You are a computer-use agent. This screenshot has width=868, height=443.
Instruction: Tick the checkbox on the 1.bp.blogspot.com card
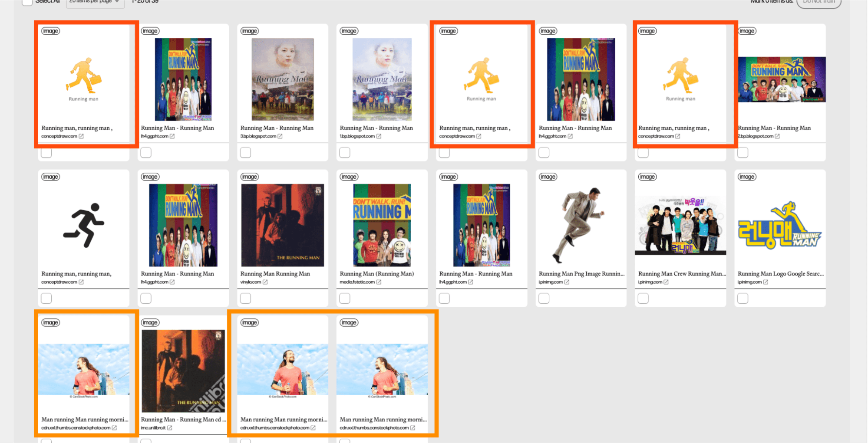345,153
